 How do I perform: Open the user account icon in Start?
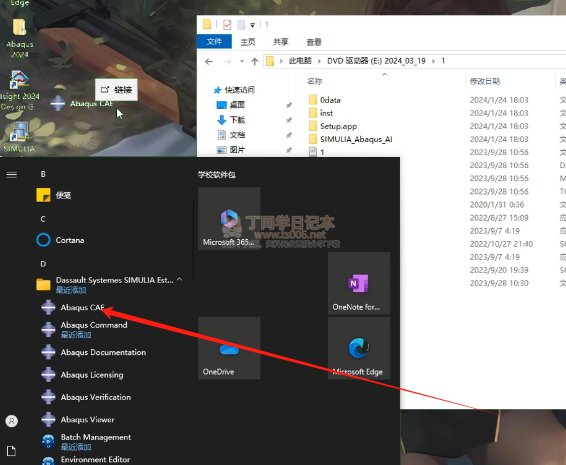coord(12,421)
